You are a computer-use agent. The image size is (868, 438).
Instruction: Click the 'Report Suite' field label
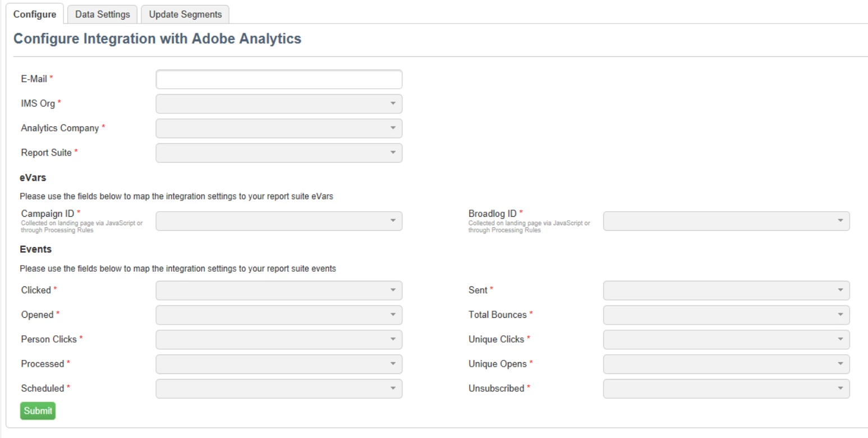coord(47,153)
